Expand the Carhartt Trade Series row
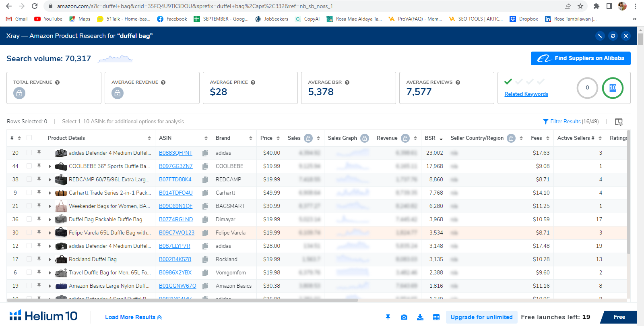The width and height of the screenshot is (644, 326). tap(50, 193)
